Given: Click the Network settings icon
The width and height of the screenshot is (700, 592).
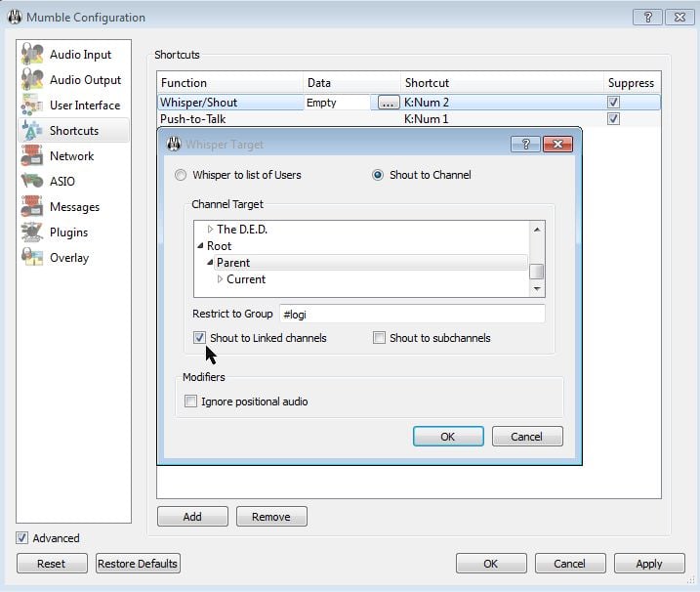Looking at the screenshot, I should (33, 156).
